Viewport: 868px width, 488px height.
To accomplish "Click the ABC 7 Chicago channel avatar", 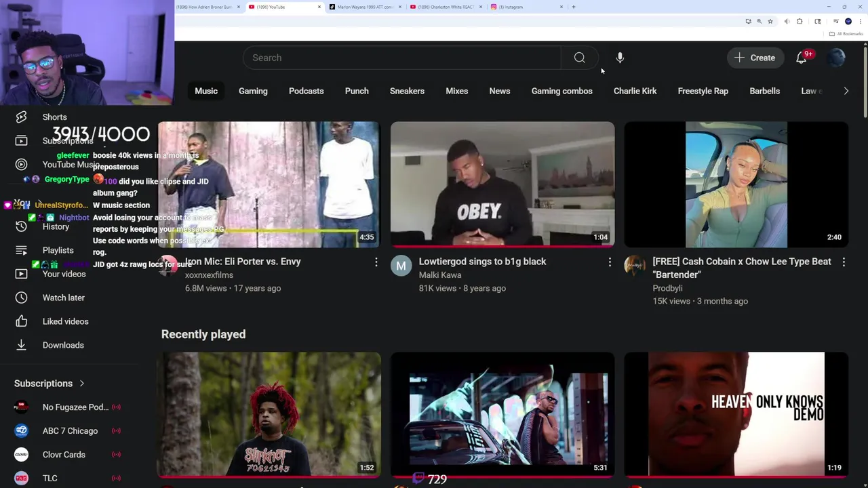I will pyautogui.click(x=21, y=431).
